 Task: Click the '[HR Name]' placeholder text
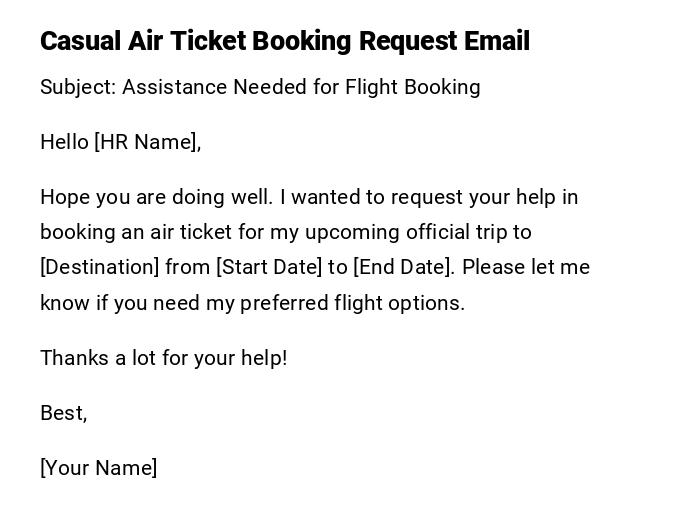[146, 142]
